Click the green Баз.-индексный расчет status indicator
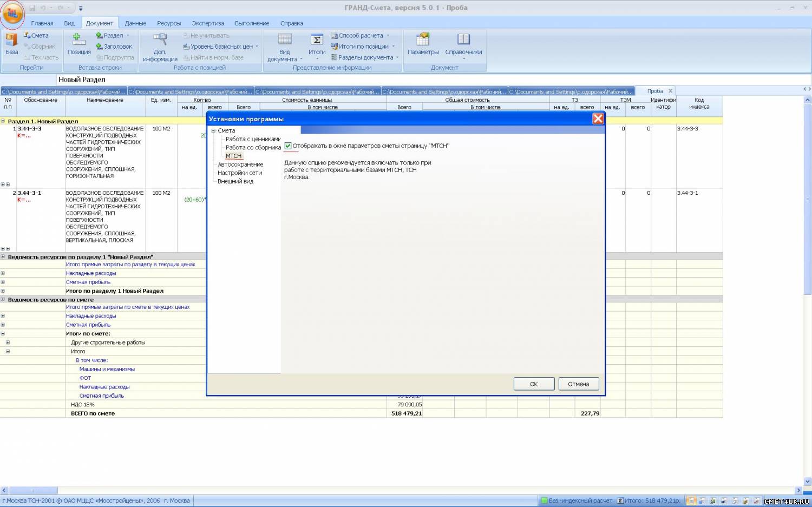This screenshot has height=507, width=812. (576, 501)
